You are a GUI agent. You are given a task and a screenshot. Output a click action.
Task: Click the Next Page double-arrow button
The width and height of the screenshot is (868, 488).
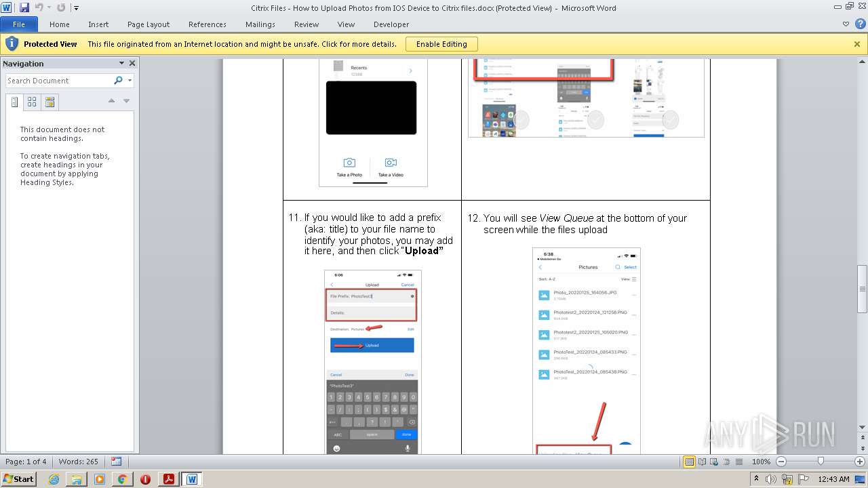tap(863, 447)
